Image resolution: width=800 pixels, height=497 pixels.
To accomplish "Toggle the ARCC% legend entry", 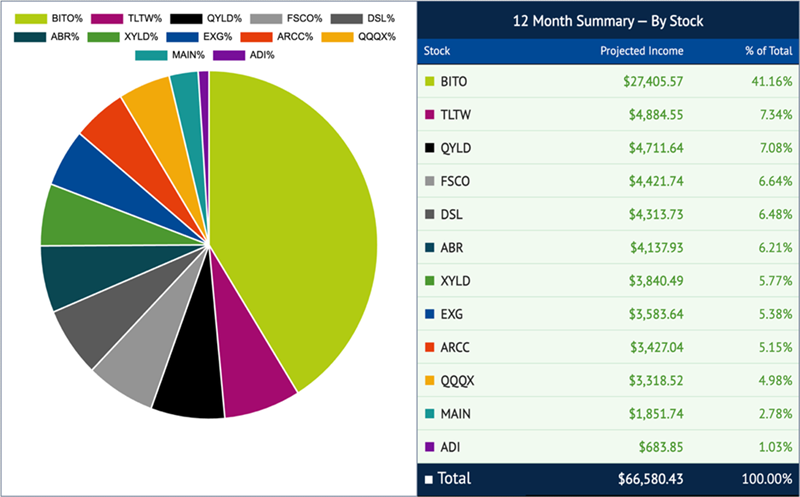I will (277, 37).
